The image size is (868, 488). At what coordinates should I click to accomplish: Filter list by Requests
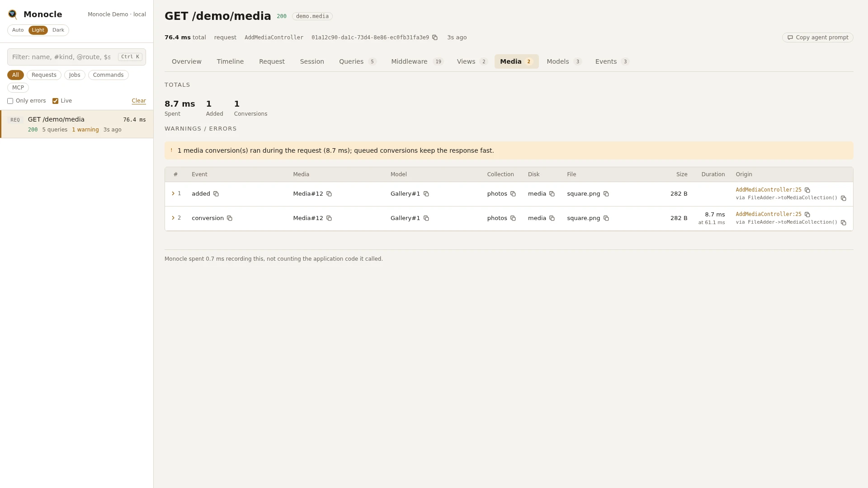pyautogui.click(x=44, y=75)
